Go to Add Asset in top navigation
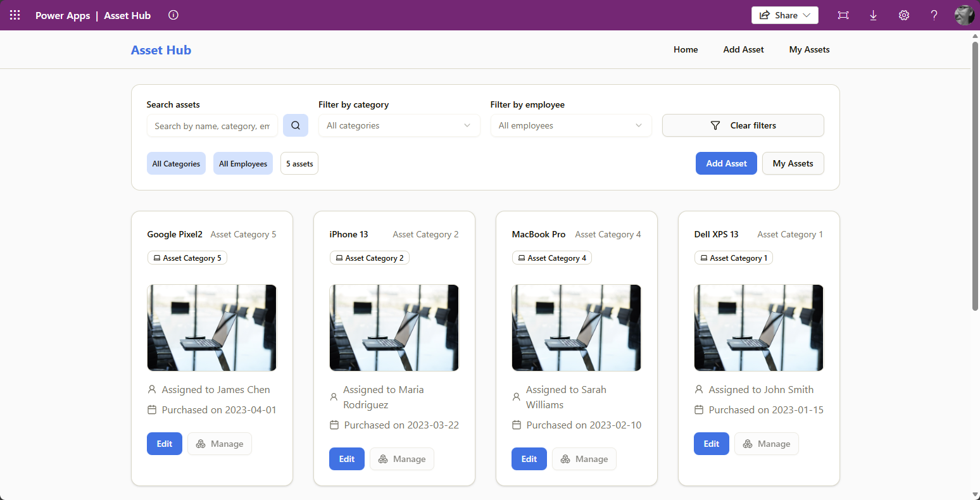 [x=743, y=49]
